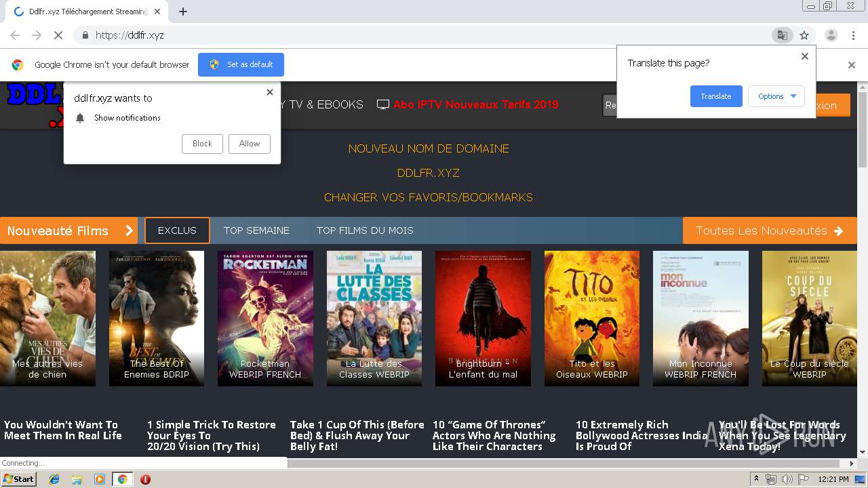Open media player taskbar icon
The image size is (868, 488).
pos(100,479)
